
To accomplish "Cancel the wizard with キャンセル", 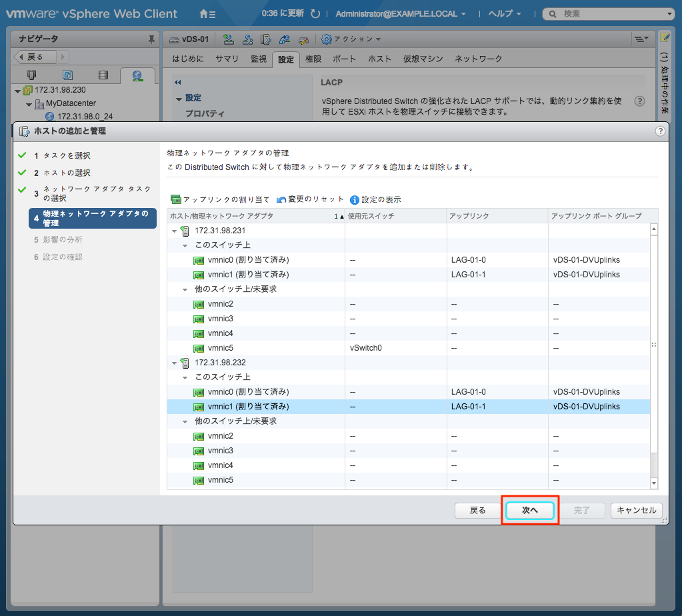I will pos(636,510).
